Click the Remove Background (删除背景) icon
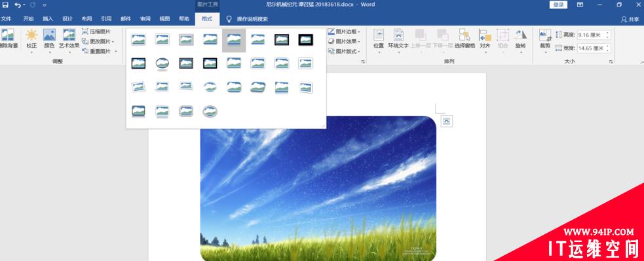The width and height of the screenshot is (644, 261). coord(9,35)
